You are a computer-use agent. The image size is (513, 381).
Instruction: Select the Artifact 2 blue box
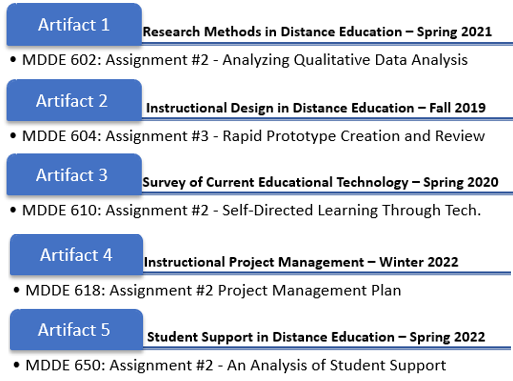(74, 100)
